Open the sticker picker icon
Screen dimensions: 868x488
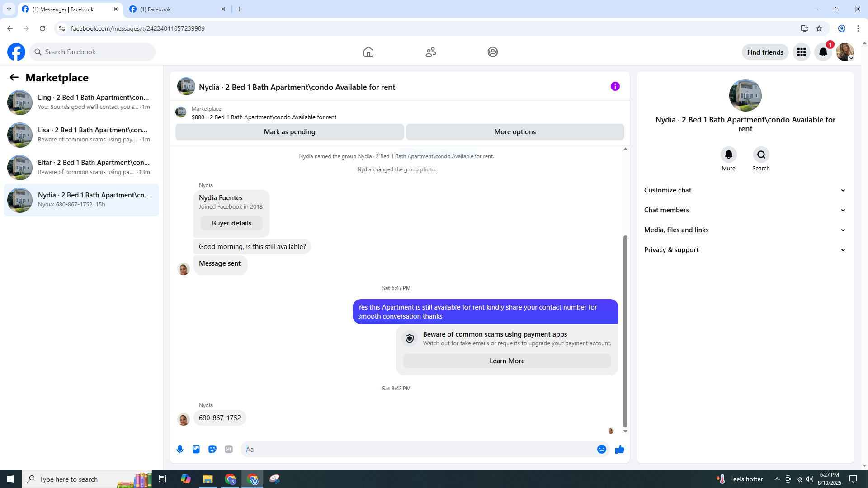212,449
